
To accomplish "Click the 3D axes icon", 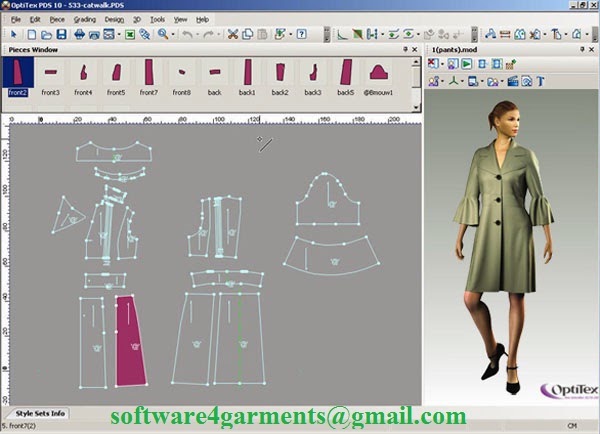I will (453, 81).
